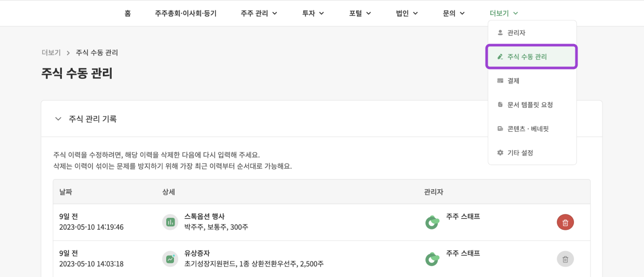Go to 홈 in navigation bar
Image resolution: width=644 pixels, height=277 pixels.
[x=128, y=13]
